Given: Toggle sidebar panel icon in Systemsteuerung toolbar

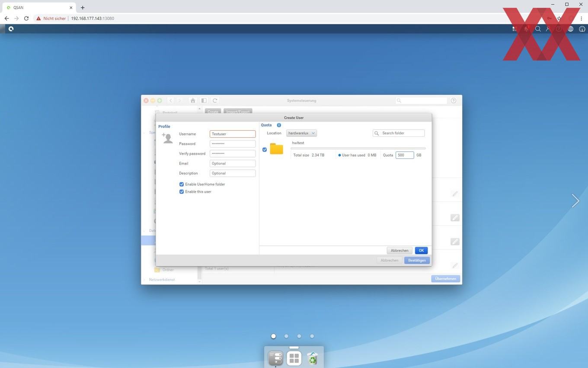Looking at the screenshot, I should click(204, 100).
